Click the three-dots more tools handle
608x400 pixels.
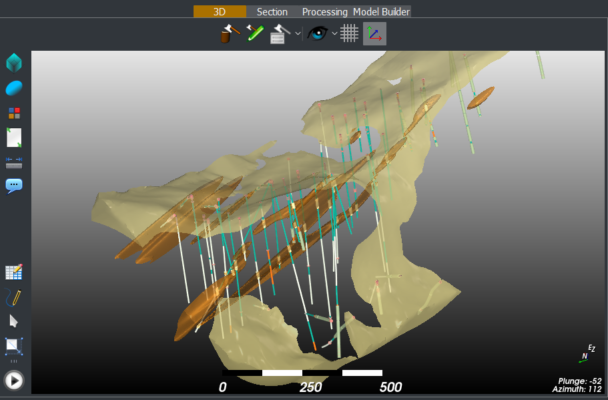[x=14, y=361]
